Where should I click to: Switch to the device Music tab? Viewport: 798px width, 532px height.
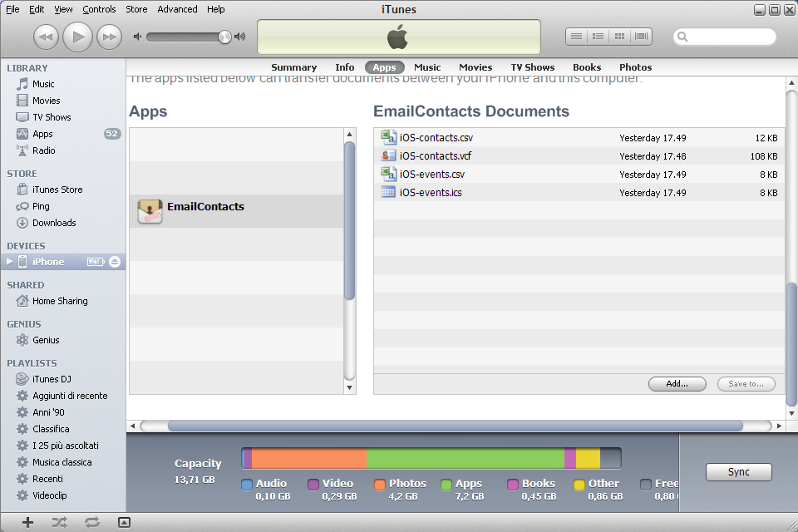pos(427,67)
